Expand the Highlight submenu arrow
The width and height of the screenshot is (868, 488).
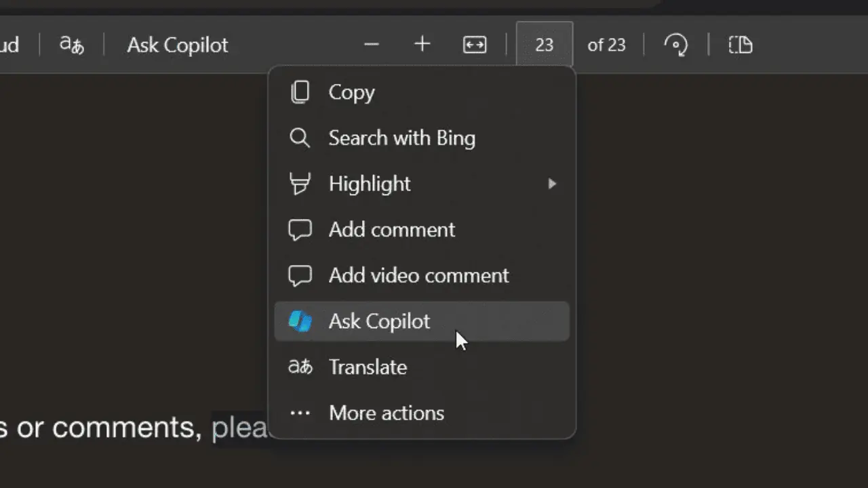coord(552,184)
